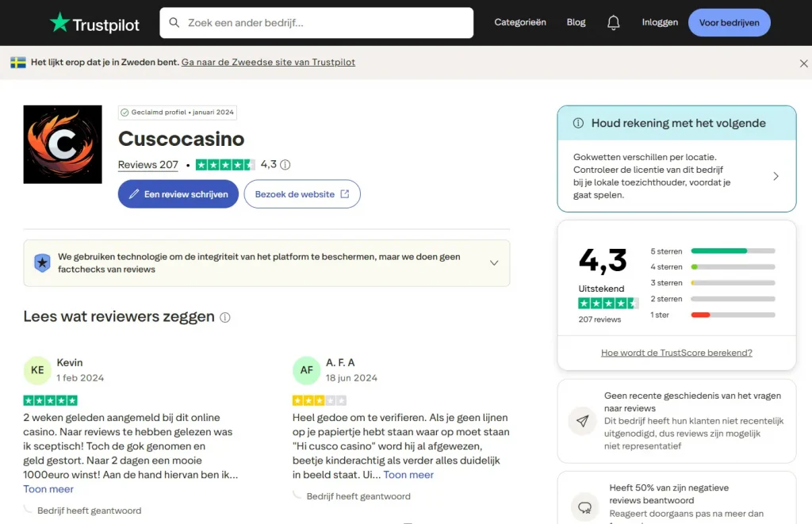Viewport: 812px width, 524px height.
Task: Click 'Een review schrijven' button
Action: click(178, 194)
